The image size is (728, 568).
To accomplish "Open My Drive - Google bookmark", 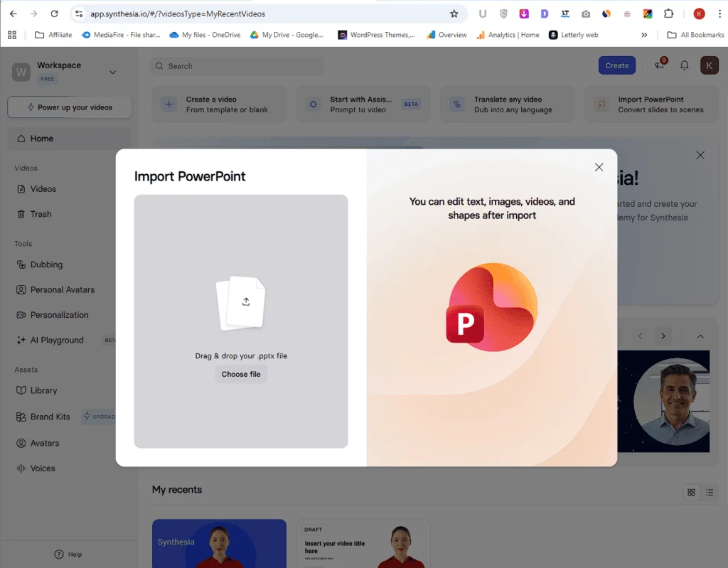I will [287, 35].
